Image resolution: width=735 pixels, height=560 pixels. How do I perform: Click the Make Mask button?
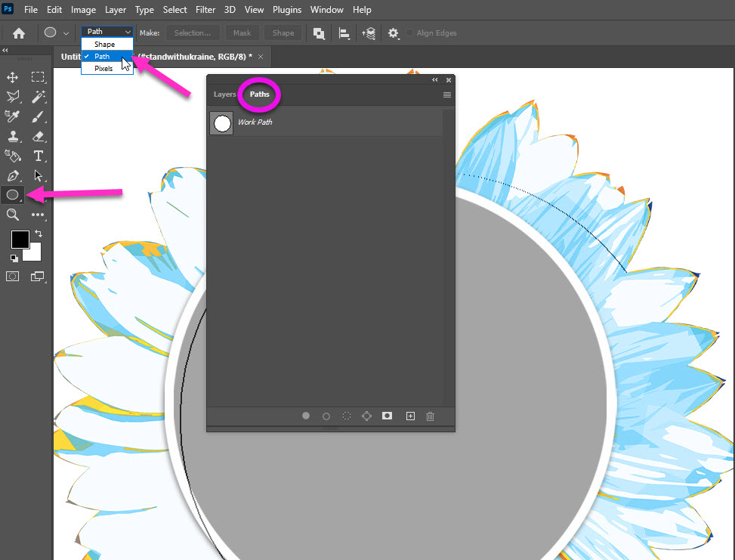[x=242, y=32]
